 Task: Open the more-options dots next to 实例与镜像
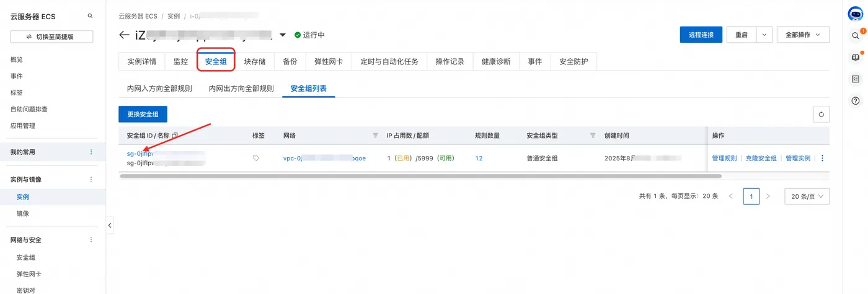tap(91, 179)
